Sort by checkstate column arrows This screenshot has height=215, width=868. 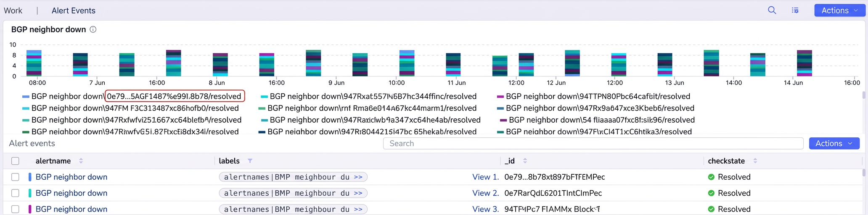click(x=755, y=161)
